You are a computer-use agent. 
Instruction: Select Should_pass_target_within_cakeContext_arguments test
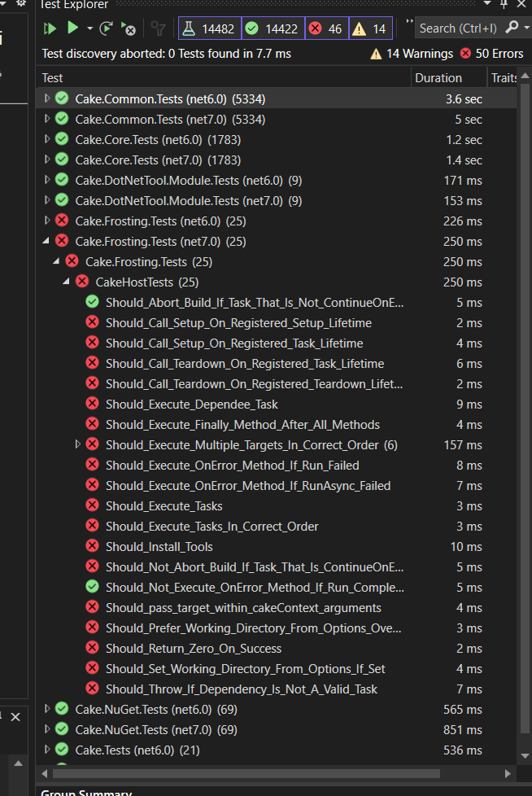243,608
